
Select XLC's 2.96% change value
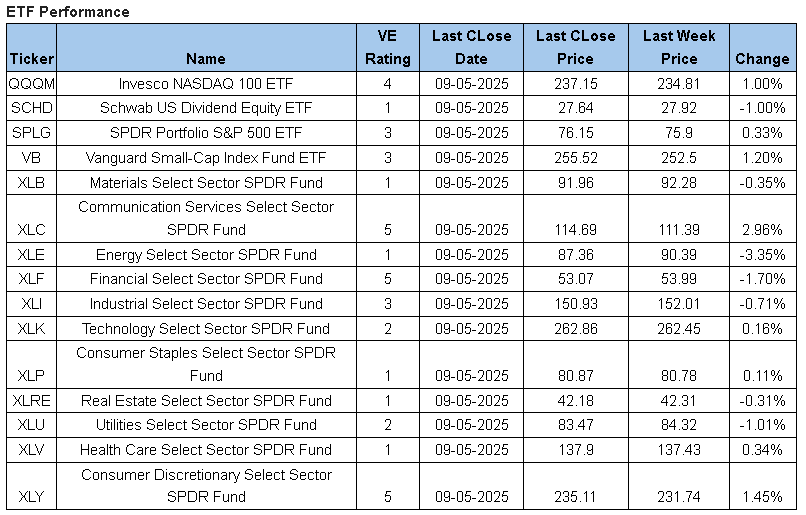pyautogui.click(x=762, y=230)
